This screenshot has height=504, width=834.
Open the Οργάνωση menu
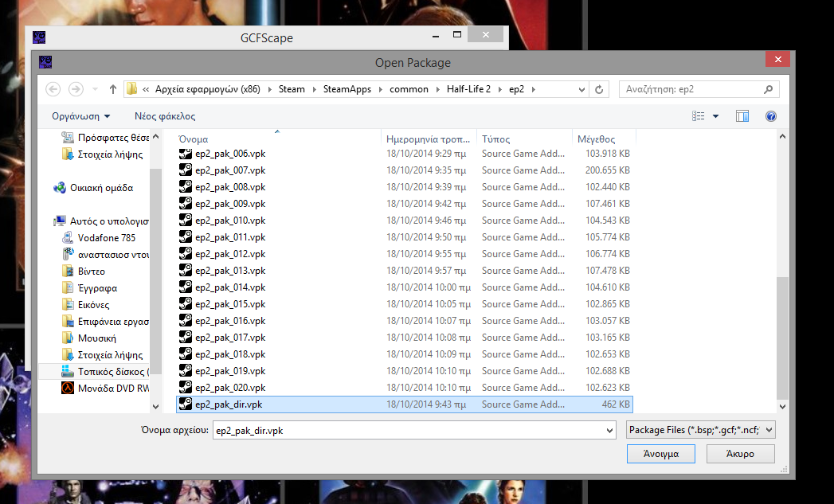80,116
